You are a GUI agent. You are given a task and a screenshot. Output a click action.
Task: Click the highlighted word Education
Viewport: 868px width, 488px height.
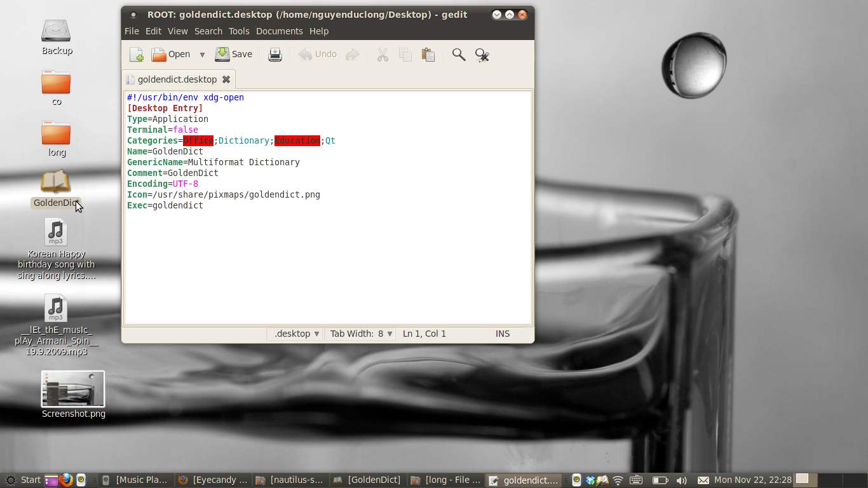click(297, 140)
